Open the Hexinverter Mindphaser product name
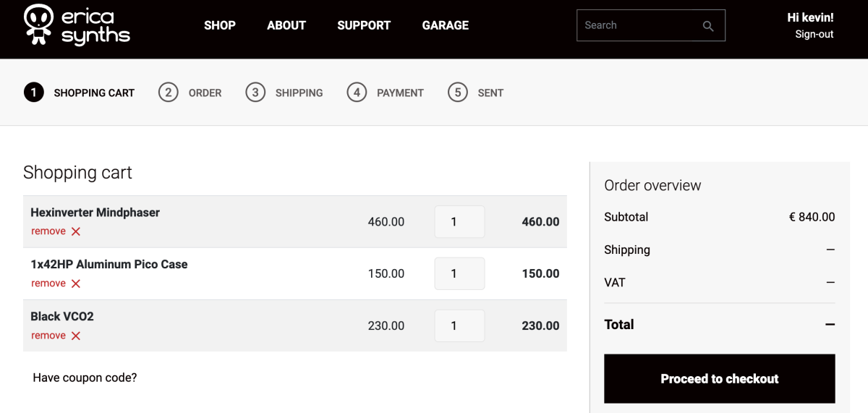 [x=95, y=213]
